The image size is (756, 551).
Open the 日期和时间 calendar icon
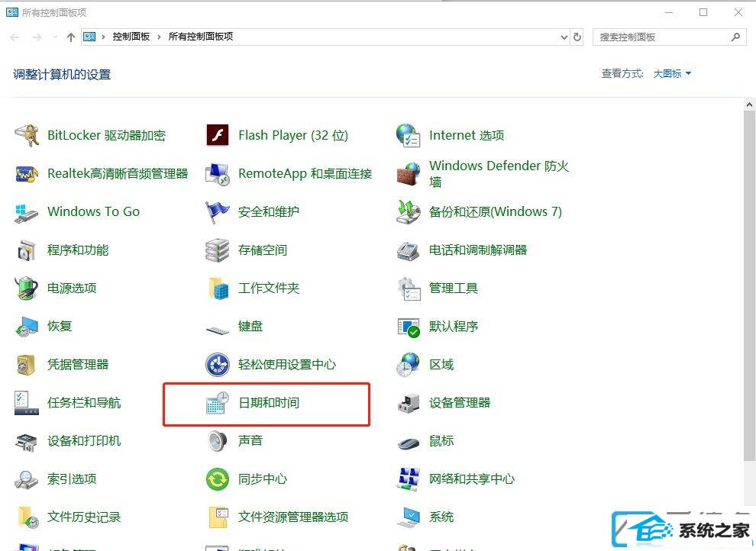218,403
